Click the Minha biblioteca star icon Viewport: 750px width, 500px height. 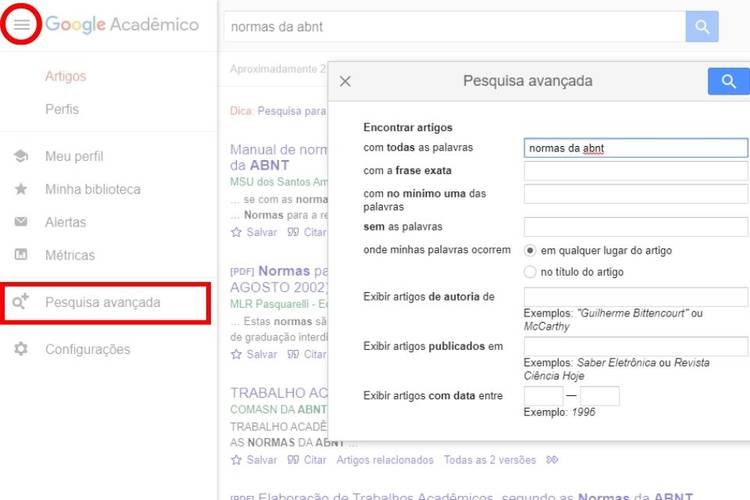(21, 189)
